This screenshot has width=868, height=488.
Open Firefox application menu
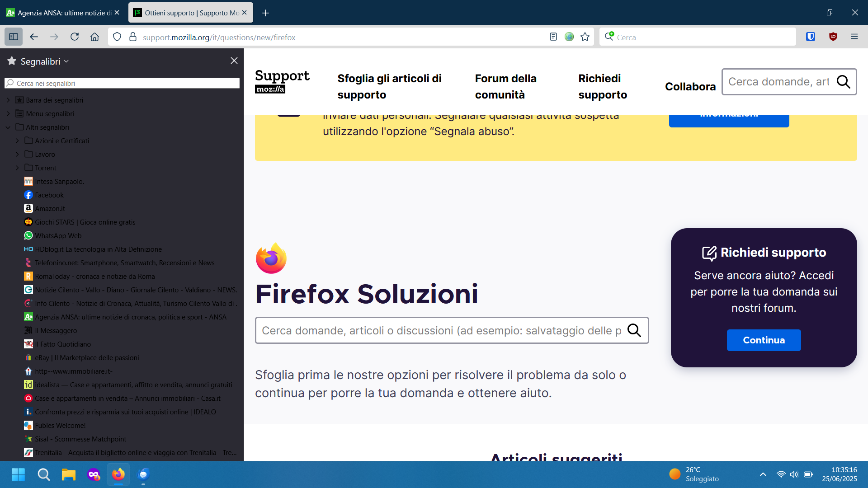(854, 37)
